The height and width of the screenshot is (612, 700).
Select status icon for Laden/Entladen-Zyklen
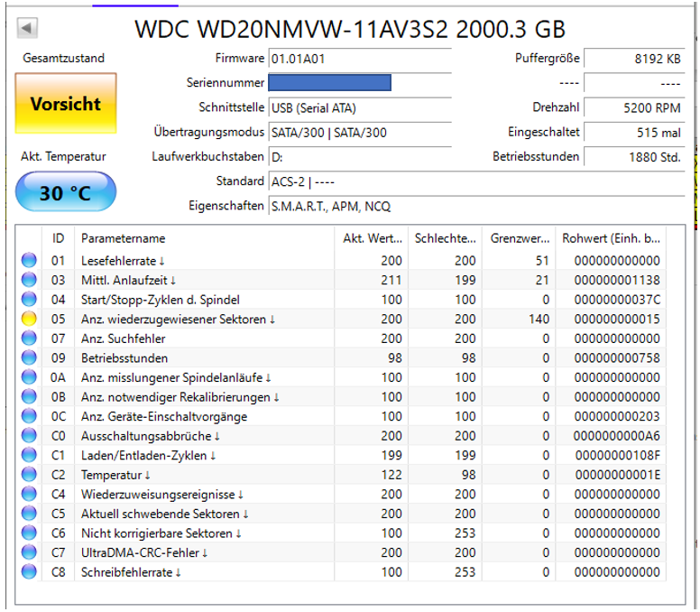[x=29, y=455]
